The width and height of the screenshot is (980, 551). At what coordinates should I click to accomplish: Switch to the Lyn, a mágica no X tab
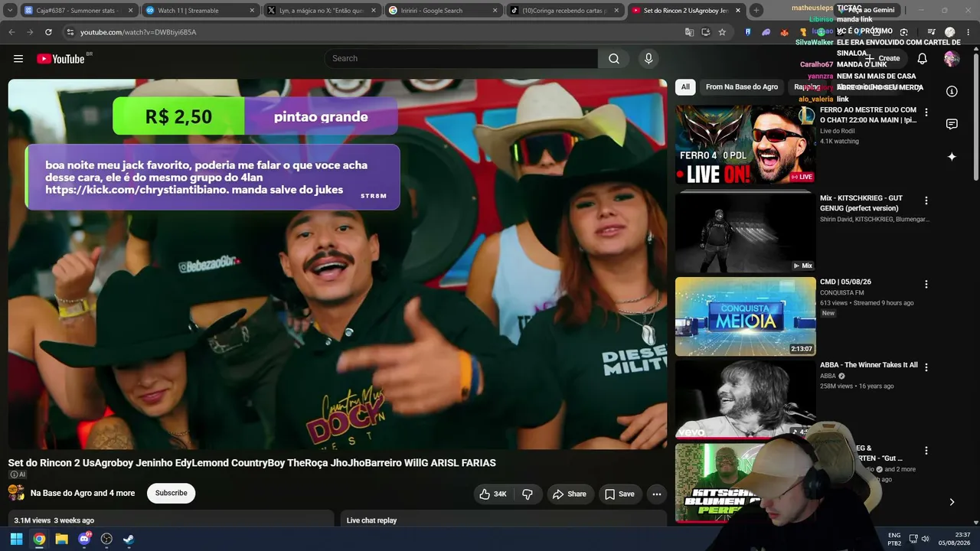321,11
